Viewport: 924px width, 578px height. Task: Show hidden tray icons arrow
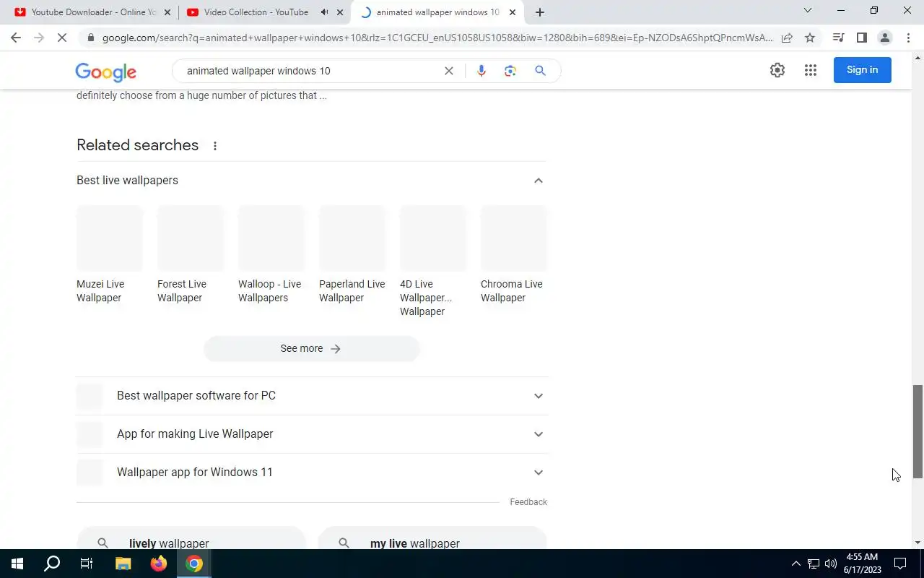pos(796,564)
